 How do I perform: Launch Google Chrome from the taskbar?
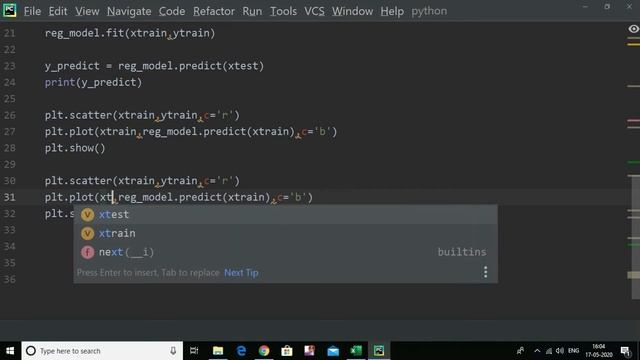pos(264,351)
